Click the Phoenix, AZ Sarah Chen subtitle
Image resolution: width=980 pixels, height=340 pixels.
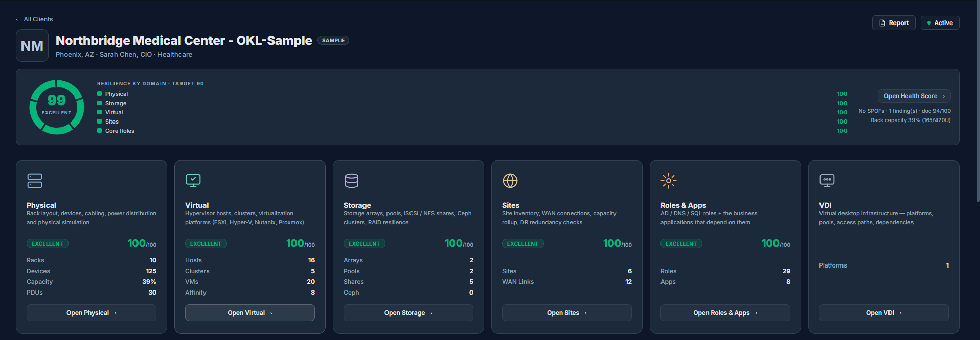[124, 55]
